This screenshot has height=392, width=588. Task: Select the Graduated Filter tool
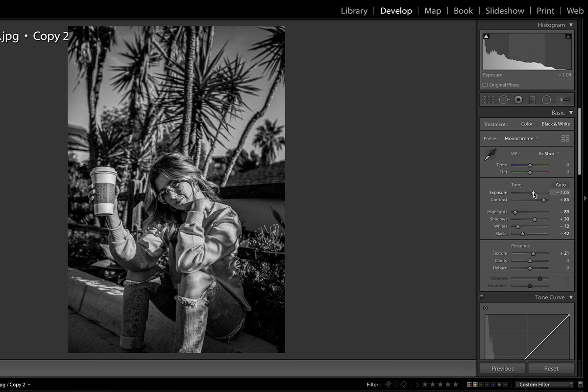click(x=532, y=99)
